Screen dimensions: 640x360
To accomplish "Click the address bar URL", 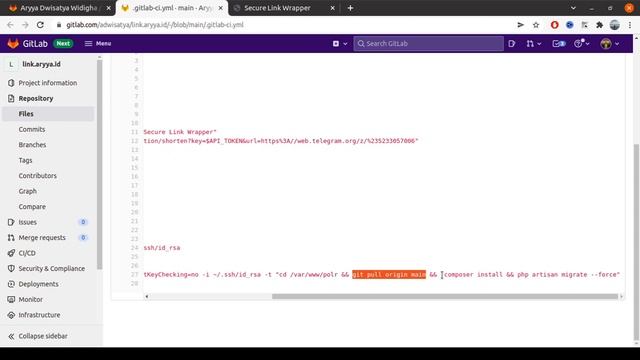I will (x=155, y=25).
